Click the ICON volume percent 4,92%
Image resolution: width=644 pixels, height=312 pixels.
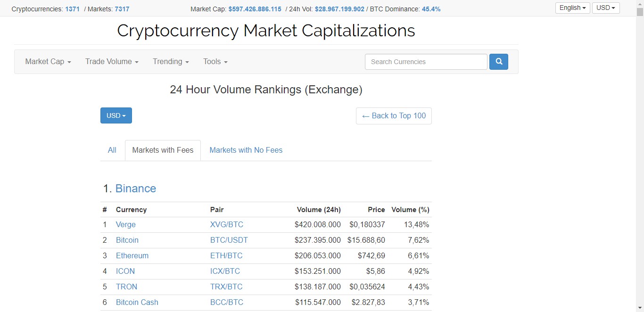pos(419,271)
